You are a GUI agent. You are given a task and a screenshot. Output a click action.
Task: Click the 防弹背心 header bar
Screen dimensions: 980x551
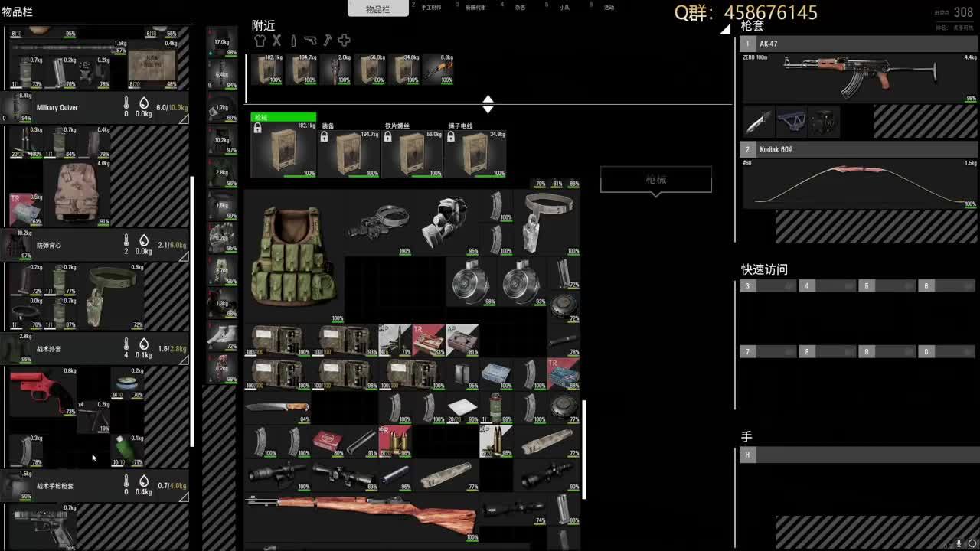point(95,245)
